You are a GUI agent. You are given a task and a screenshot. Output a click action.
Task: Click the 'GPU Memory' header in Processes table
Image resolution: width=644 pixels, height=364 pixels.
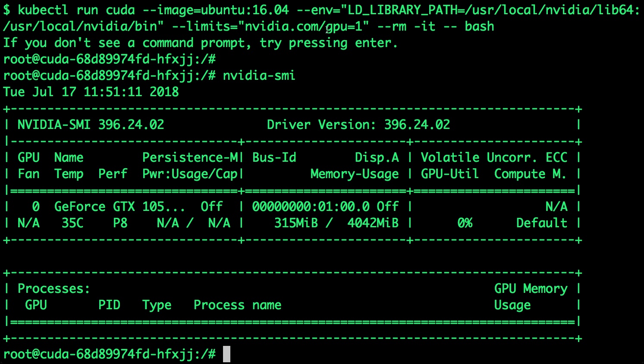point(531,289)
